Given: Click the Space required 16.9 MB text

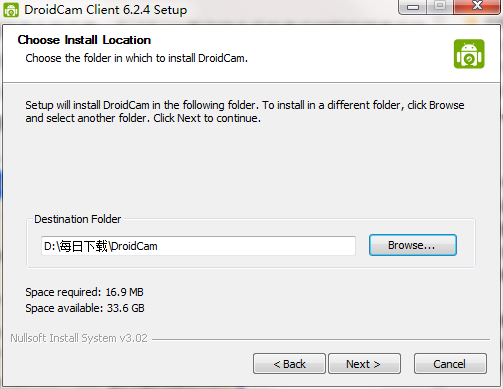Looking at the screenshot, I should tap(84, 292).
